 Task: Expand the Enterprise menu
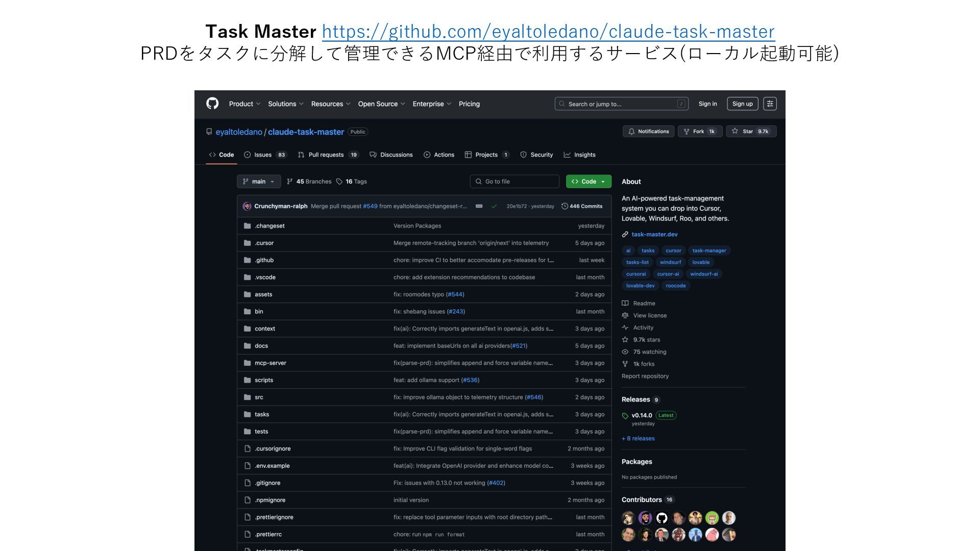tap(432, 104)
